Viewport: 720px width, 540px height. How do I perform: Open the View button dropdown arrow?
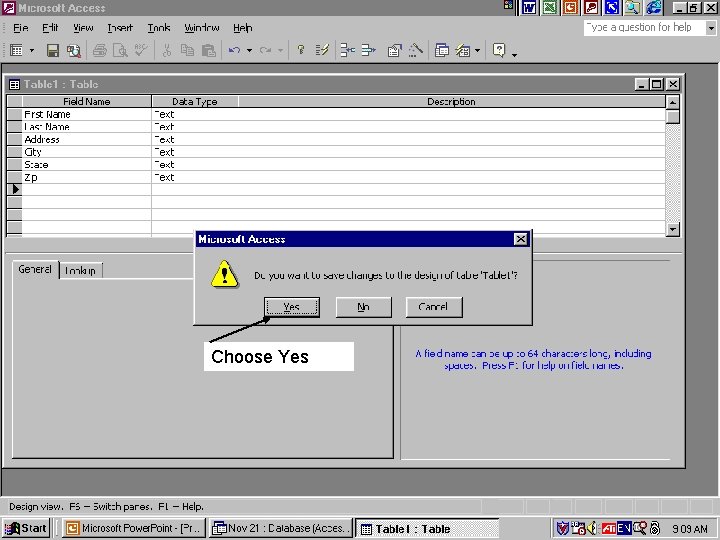tap(32, 50)
